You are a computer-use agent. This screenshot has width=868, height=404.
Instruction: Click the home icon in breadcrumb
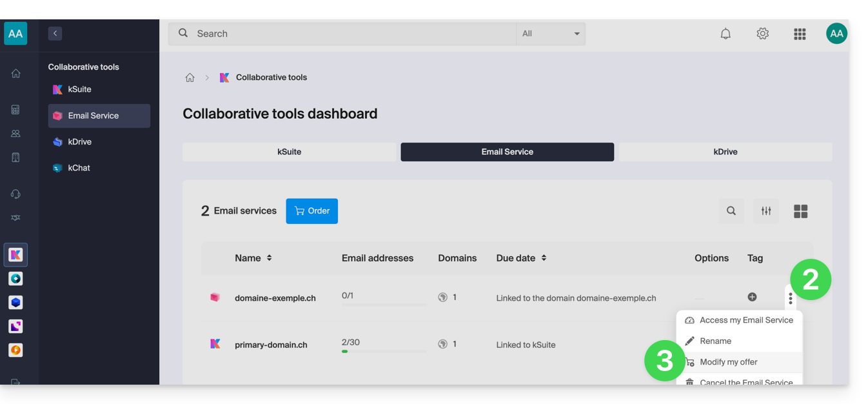tap(190, 77)
